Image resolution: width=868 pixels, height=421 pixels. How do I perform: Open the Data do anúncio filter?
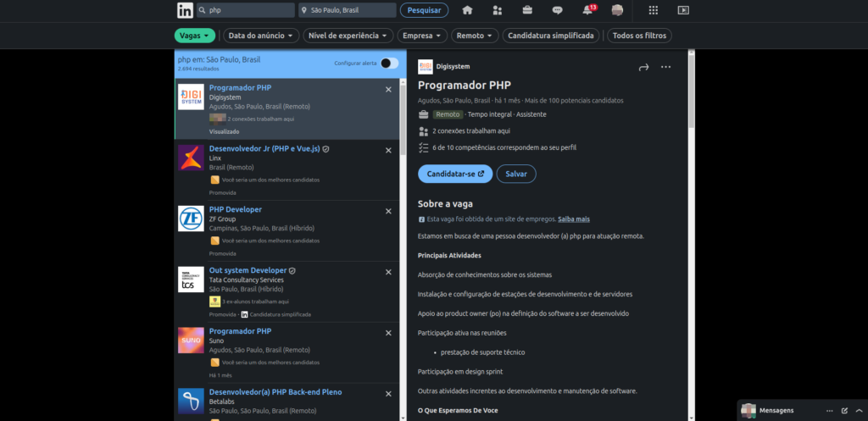(261, 36)
